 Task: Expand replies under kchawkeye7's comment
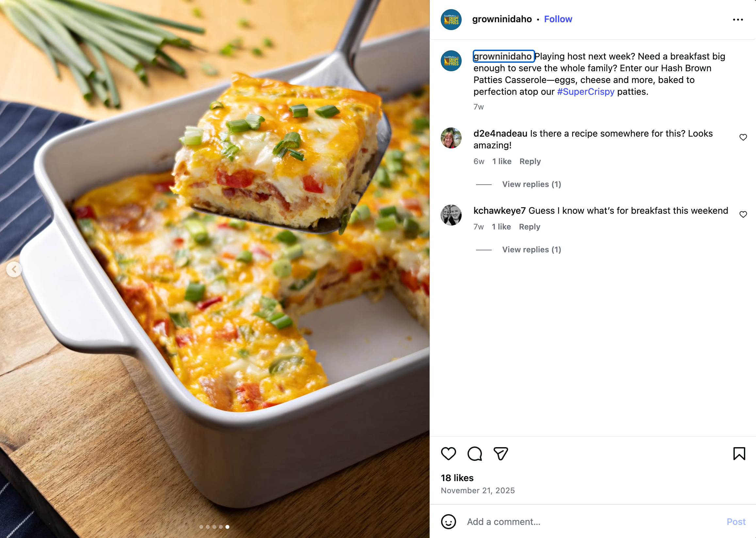532,249
